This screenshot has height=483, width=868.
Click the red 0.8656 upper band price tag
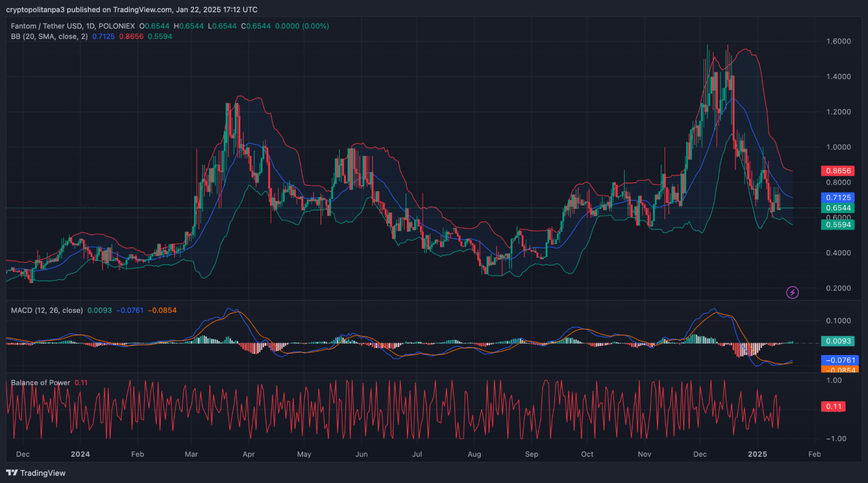coord(838,171)
